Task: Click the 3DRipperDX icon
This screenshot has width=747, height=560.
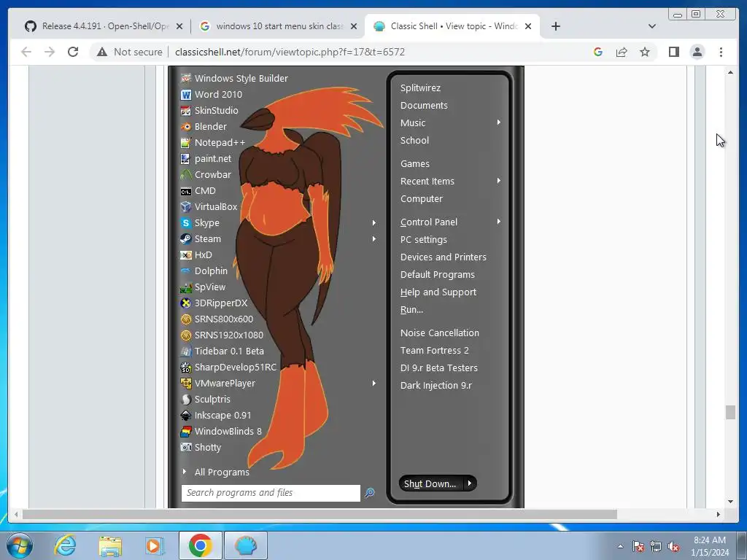Action: point(186,303)
